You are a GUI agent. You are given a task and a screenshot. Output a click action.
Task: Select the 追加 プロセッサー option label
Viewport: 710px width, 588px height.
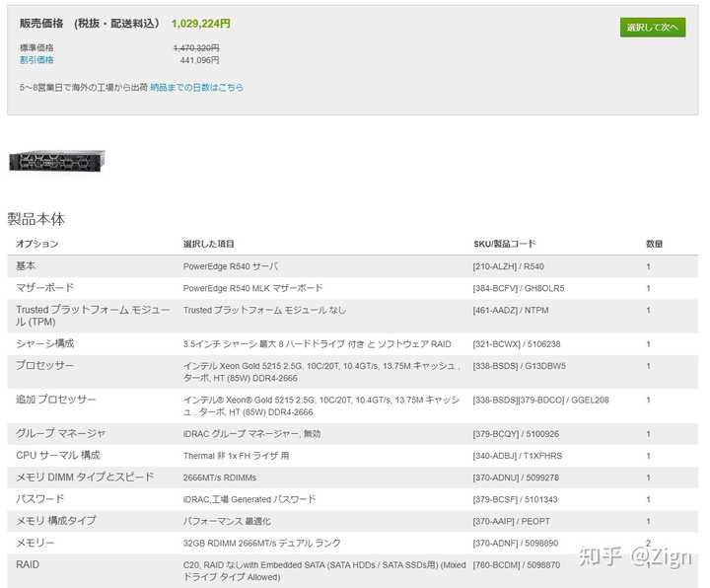[56, 400]
